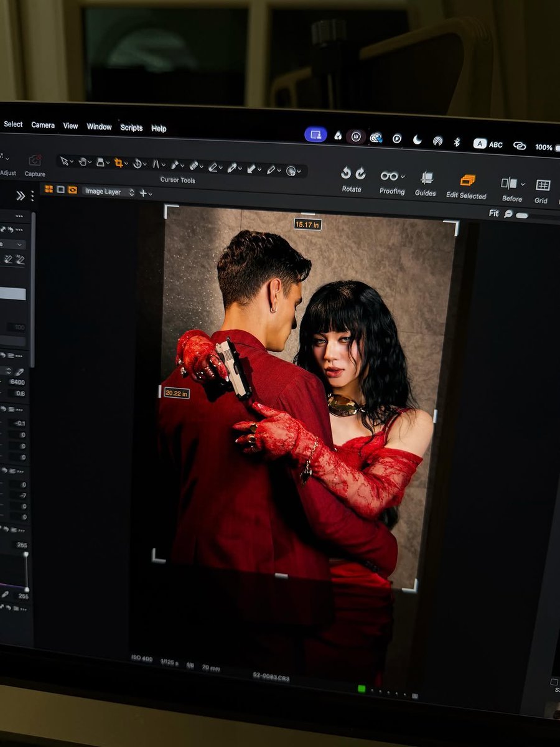Click the zoom magnifier icon beside Fit
Image resolution: width=560 pixels, height=747 pixels.
(508, 213)
